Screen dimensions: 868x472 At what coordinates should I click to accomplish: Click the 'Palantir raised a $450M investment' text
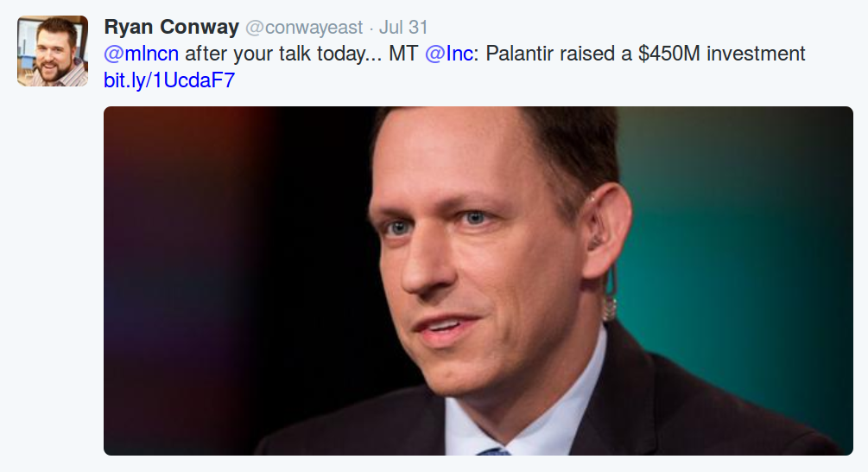point(645,54)
